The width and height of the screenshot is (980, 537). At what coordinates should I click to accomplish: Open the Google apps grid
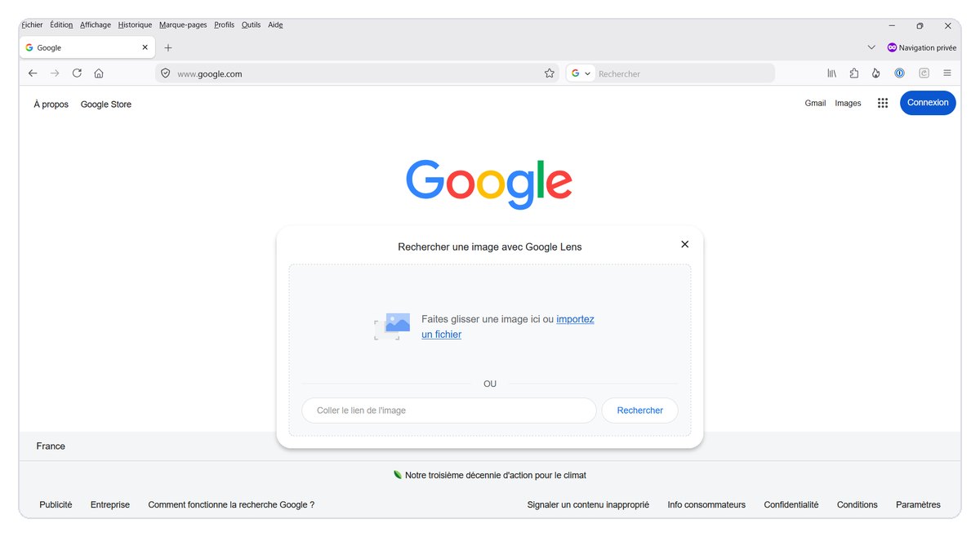coord(883,103)
